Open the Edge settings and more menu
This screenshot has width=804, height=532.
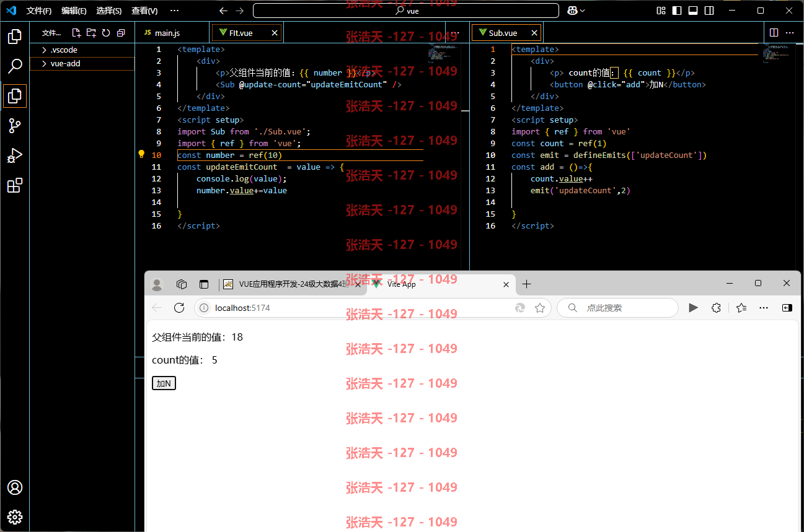[x=764, y=308]
